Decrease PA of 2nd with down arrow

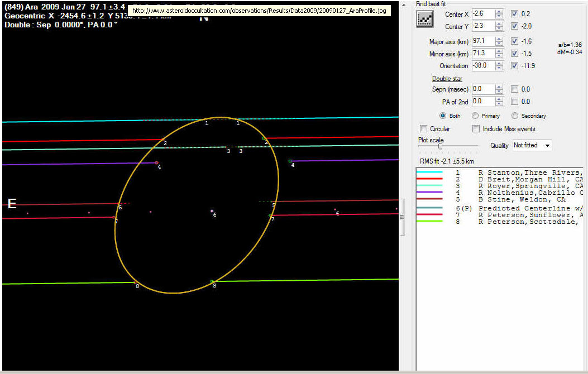click(x=499, y=104)
